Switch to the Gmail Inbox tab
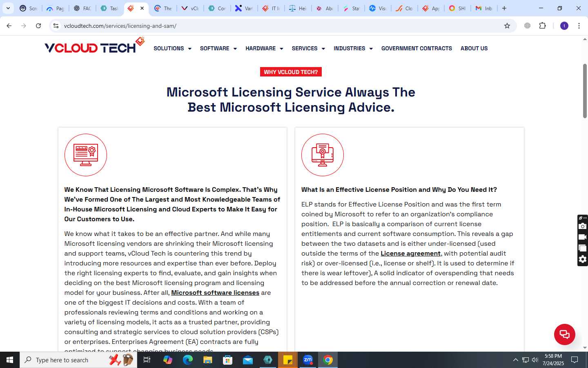Screen dimensions: 588x368 (x=484, y=8)
